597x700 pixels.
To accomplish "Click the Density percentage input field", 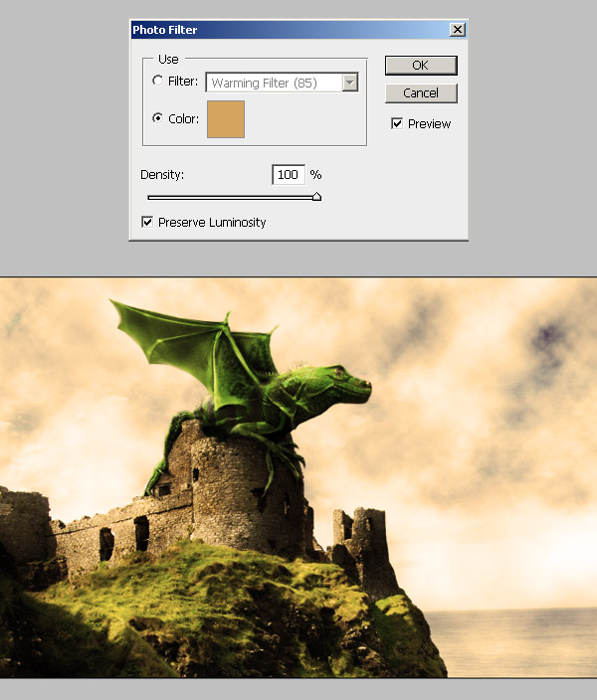I will coord(289,175).
